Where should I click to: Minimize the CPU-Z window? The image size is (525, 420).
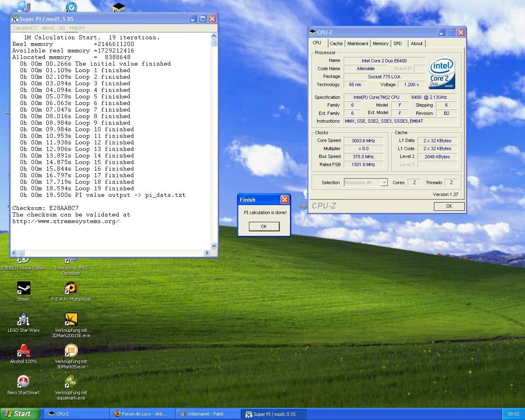coord(441,32)
